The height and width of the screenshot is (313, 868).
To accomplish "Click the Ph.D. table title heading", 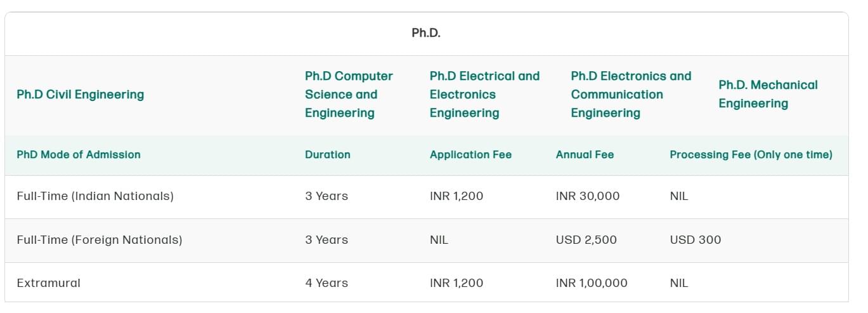I will point(426,33).
